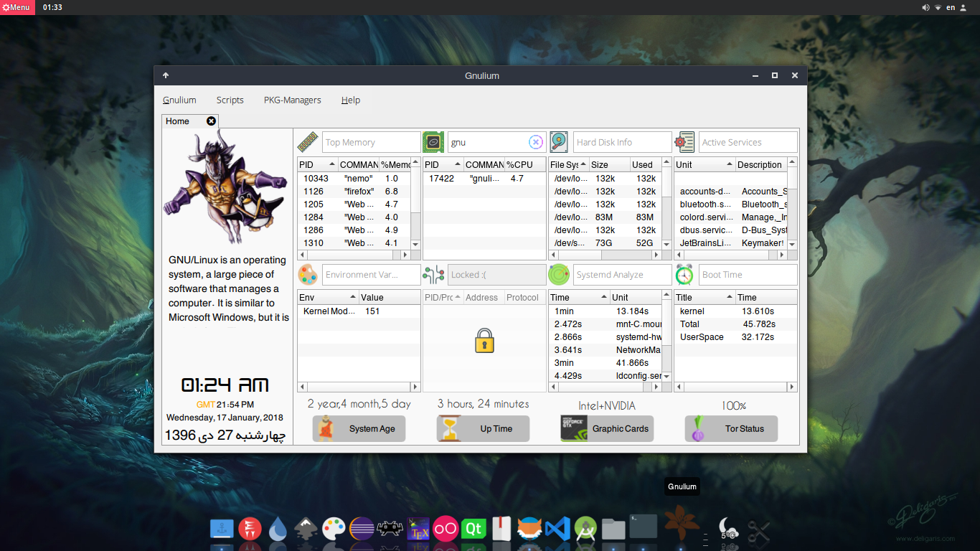Viewport: 980px width, 551px height.
Task: Click the en keyboard layout indicator
Action: pyautogui.click(x=951, y=7)
